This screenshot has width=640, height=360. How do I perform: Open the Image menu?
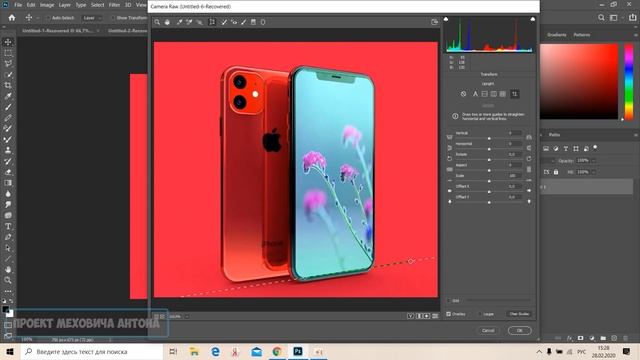47,5
